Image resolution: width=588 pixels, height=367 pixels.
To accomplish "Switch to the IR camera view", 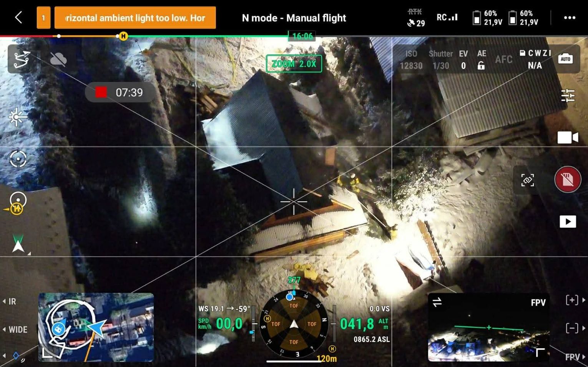I will click(x=12, y=301).
